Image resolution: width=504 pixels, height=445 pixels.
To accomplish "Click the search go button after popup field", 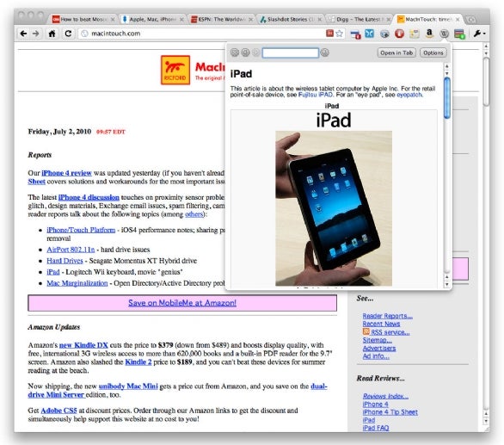I will pos(325,53).
